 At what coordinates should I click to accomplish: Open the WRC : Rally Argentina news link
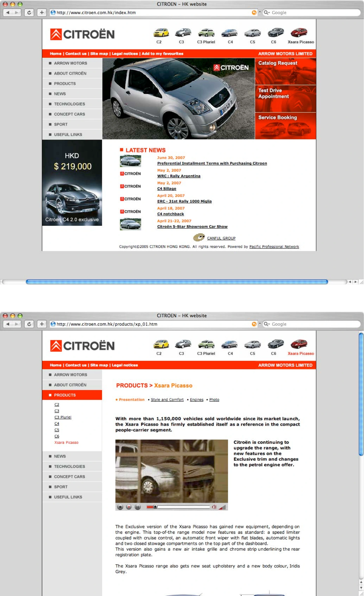click(179, 176)
